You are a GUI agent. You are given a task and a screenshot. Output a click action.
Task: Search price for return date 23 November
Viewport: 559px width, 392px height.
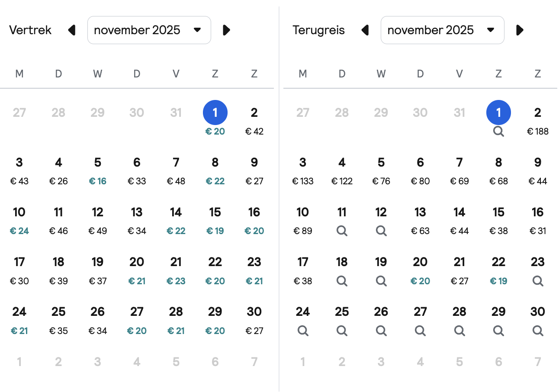pos(538,281)
